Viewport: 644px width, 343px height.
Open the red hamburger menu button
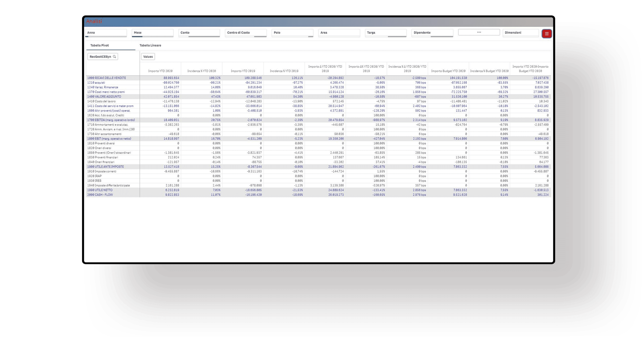(x=546, y=33)
